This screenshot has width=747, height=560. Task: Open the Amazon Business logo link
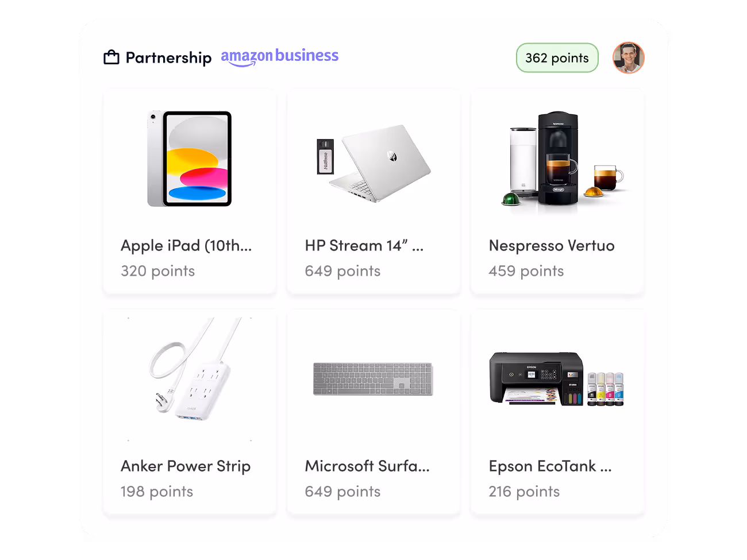pyautogui.click(x=280, y=57)
